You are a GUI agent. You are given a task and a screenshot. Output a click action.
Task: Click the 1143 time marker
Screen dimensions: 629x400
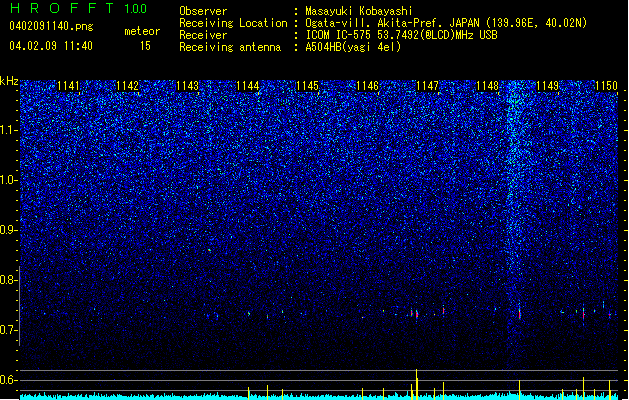pyautogui.click(x=187, y=85)
